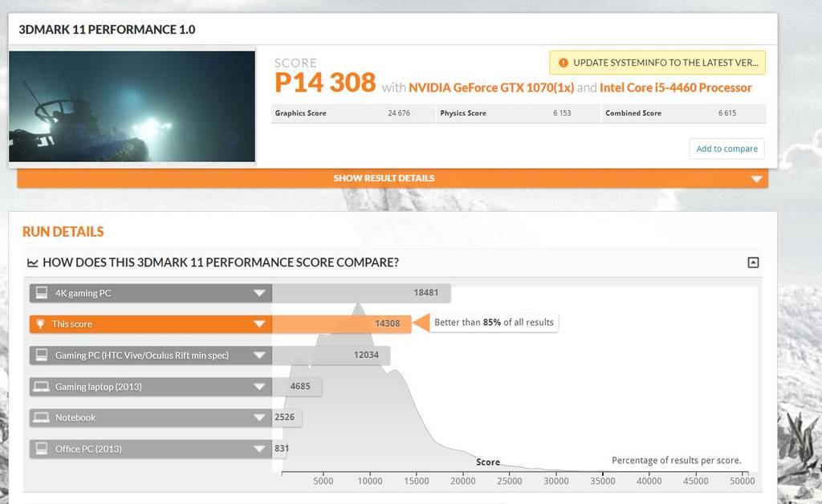Click the desktop icon beside 4K gaming PC
This screenshot has width=822, height=504.
pos(42,293)
